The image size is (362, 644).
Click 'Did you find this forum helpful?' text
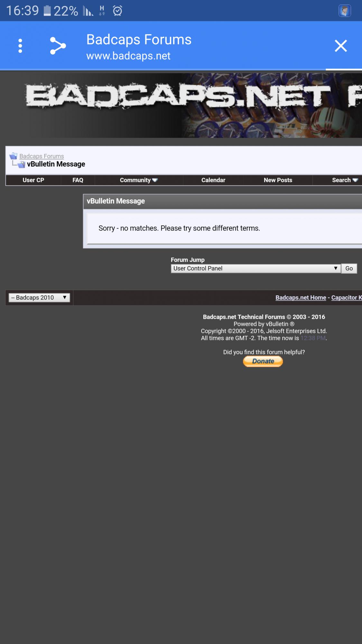(264, 352)
